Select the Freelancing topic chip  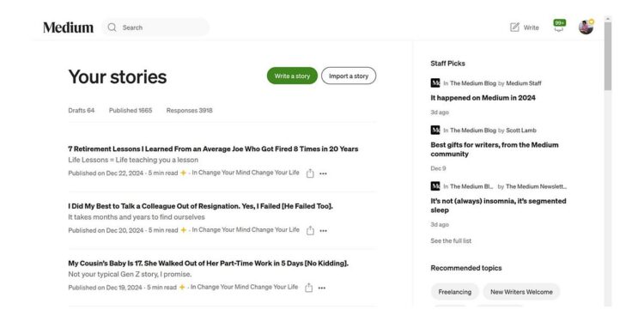click(454, 292)
